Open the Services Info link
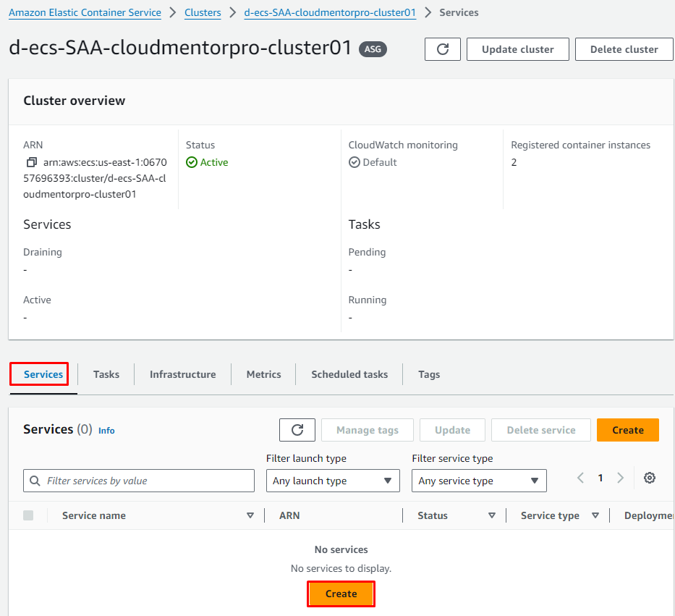The width and height of the screenshot is (675, 616). (106, 431)
